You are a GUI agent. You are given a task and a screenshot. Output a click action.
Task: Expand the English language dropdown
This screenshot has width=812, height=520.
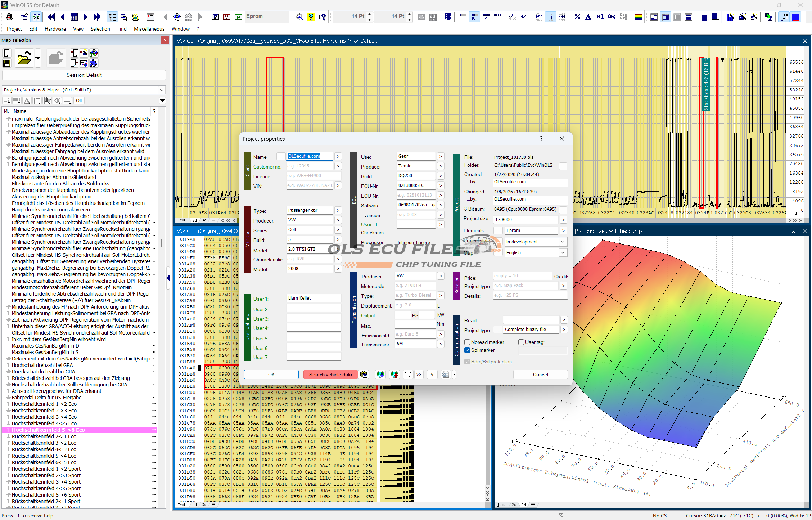(x=562, y=252)
